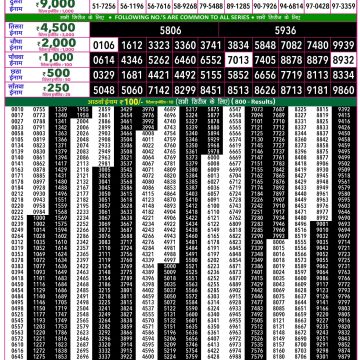
Task: Select number 56-7616 in the top row
Action: click(x=159, y=6)
